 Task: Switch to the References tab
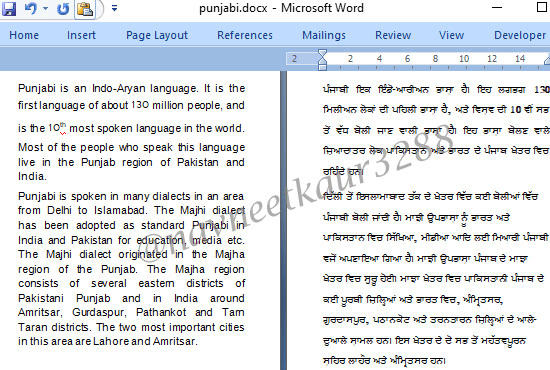(245, 35)
